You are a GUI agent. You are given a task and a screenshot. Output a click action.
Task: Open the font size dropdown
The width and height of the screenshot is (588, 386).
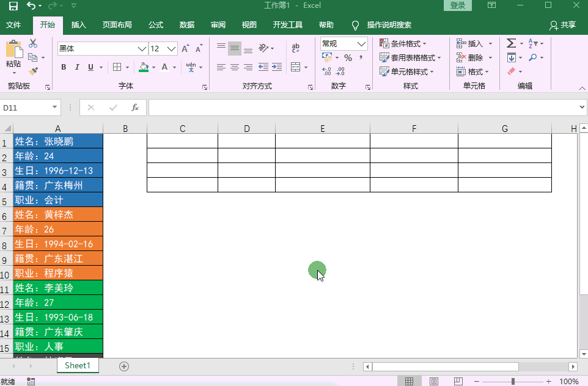(x=171, y=49)
